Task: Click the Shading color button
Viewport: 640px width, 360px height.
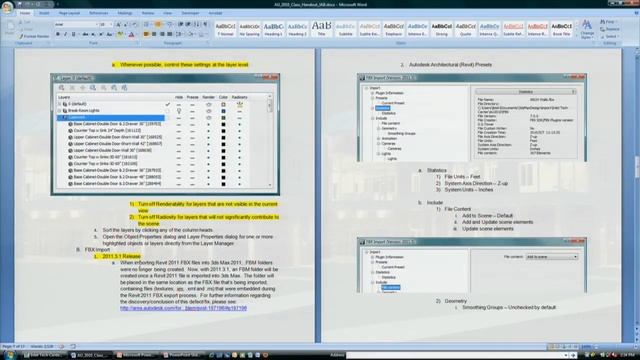Action: [x=191, y=34]
